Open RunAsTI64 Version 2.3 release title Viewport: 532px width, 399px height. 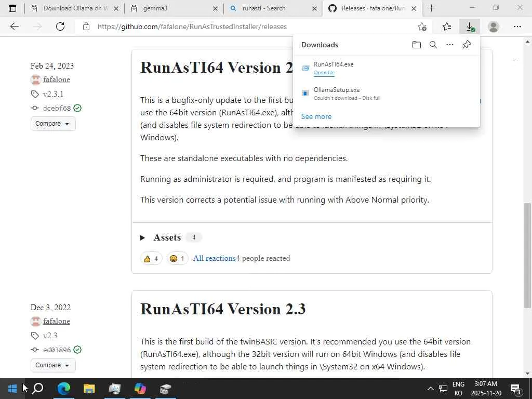[222, 309]
